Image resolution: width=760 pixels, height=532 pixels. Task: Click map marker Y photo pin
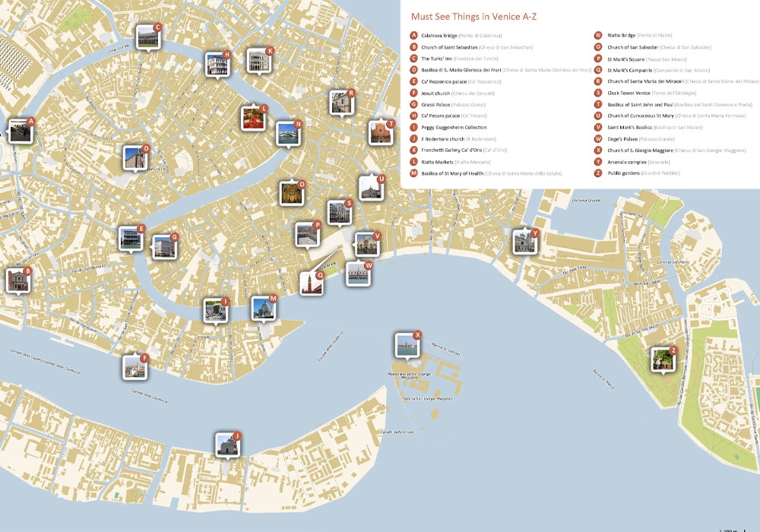point(525,242)
